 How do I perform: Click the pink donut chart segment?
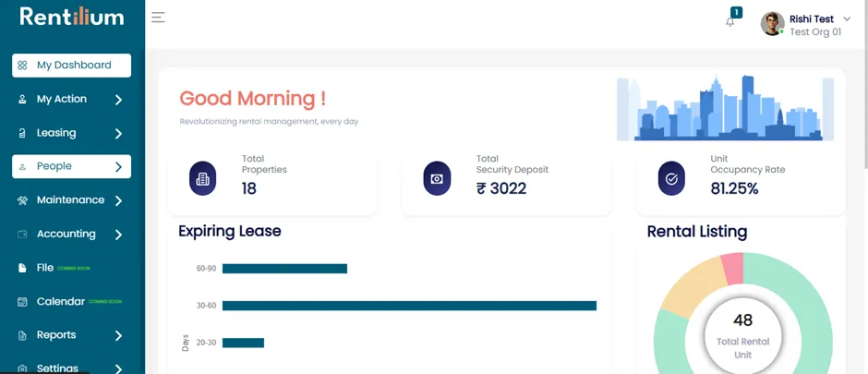733,269
